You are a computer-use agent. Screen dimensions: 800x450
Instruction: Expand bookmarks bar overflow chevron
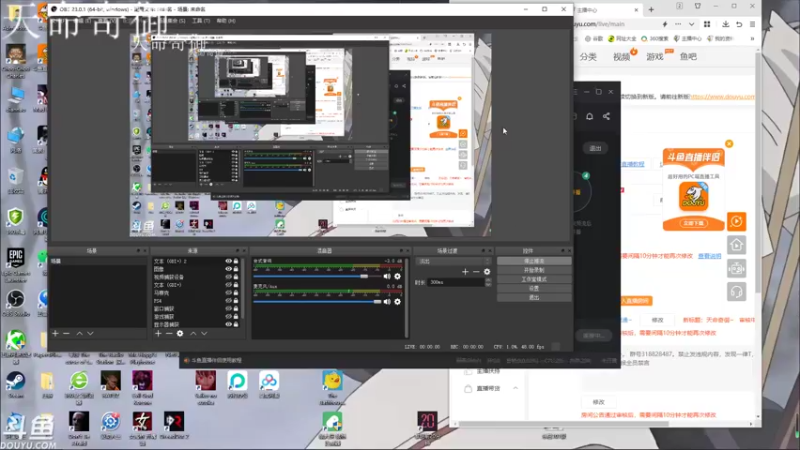752,39
